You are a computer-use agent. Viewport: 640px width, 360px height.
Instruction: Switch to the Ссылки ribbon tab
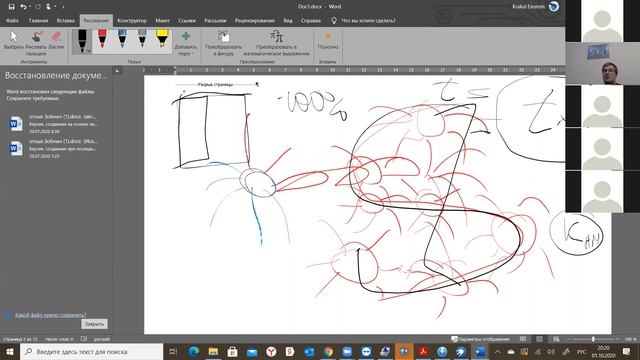click(187, 20)
